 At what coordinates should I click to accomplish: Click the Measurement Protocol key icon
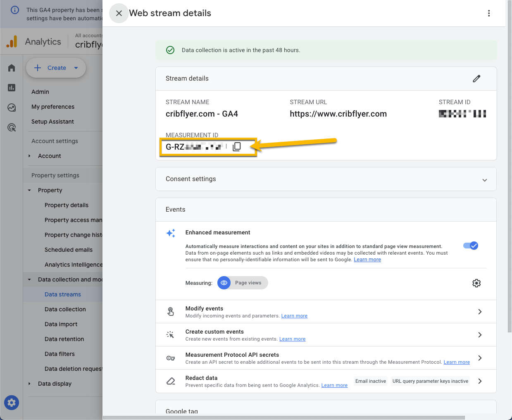[x=171, y=358]
